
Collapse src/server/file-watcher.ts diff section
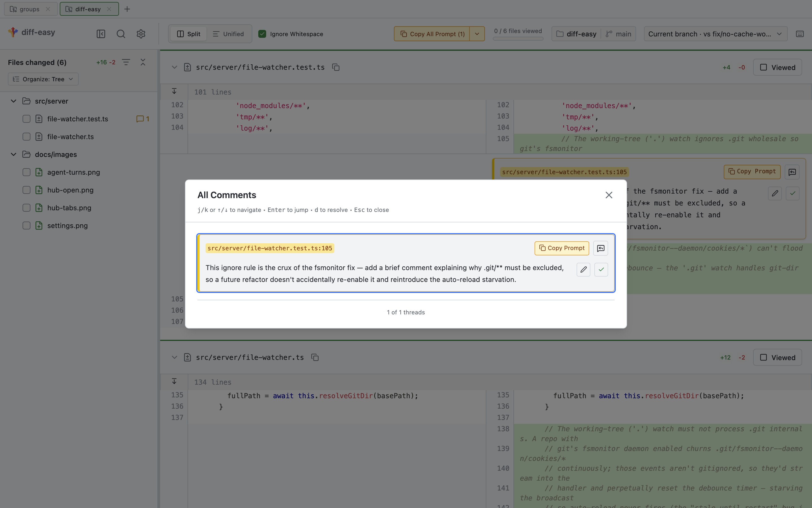[174, 357]
